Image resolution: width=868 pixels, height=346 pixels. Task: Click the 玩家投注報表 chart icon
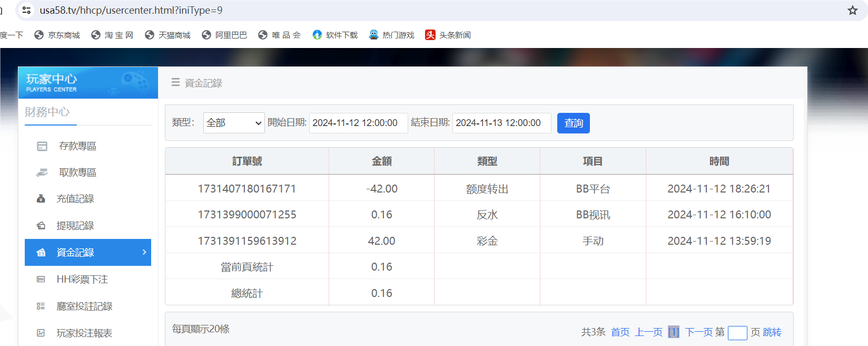pyautogui.click(x=41, y=333)
